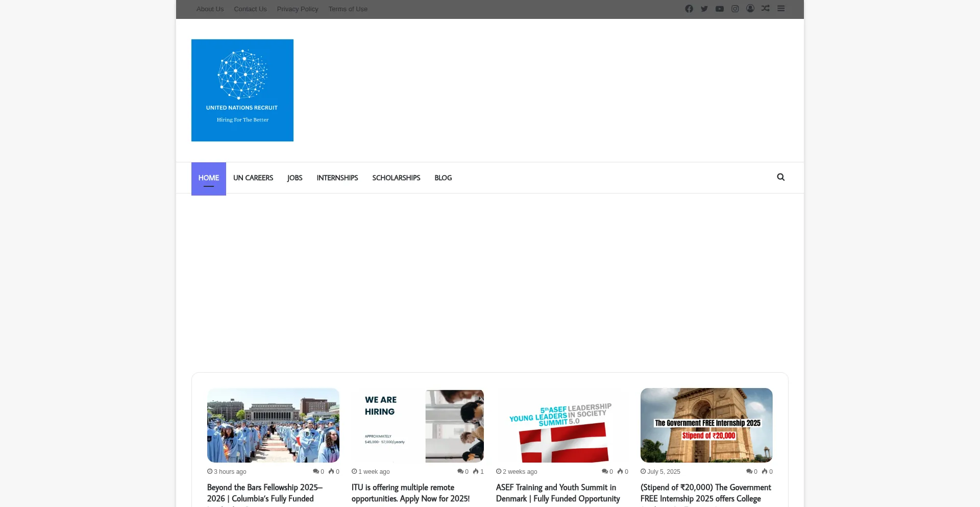
Task: Click the 'We Are Hiring' thumbnail
Action: click(418, 425)
